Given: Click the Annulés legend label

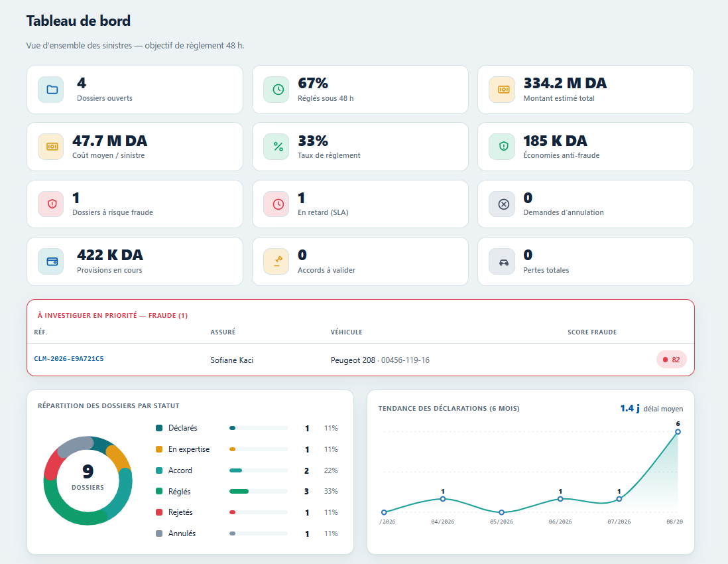Looking at the screenshot, I should coord(182,533).
